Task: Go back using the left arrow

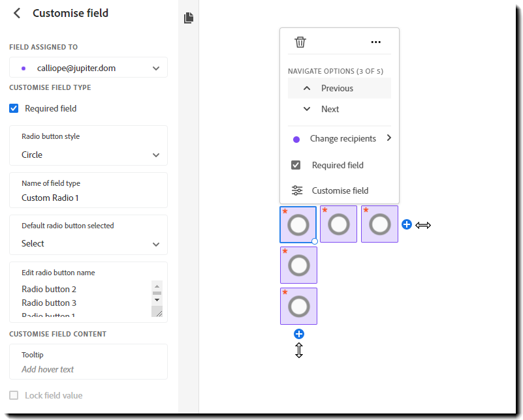Action: [x=17, y=13]
